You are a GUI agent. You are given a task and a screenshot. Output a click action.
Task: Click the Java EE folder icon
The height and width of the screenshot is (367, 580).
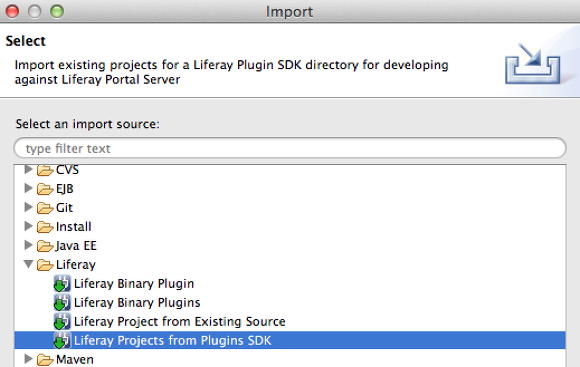pyautogui.click(x=45, y=246)
